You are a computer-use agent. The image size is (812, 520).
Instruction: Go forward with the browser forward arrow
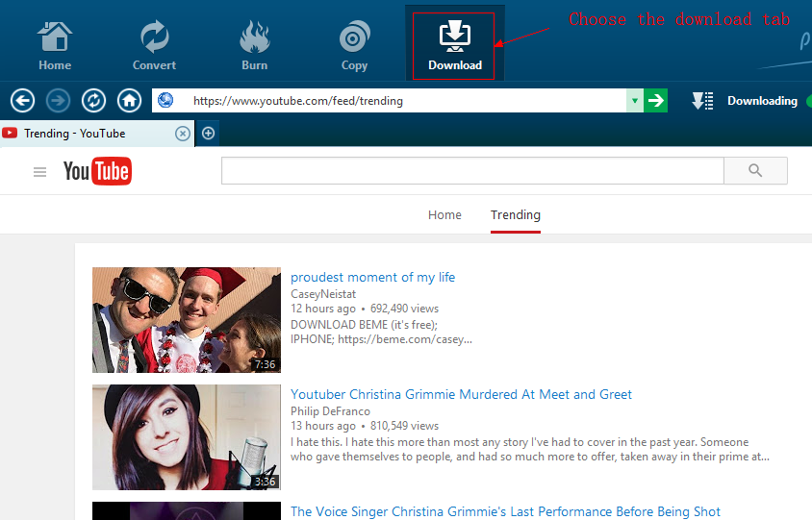[x=58, y=100]
